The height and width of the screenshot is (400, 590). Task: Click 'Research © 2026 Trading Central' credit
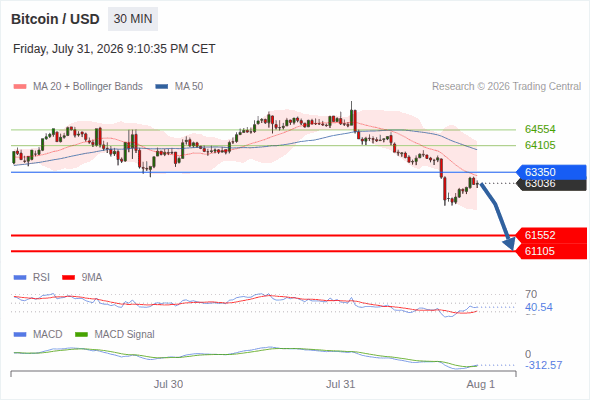click(506, 87)
